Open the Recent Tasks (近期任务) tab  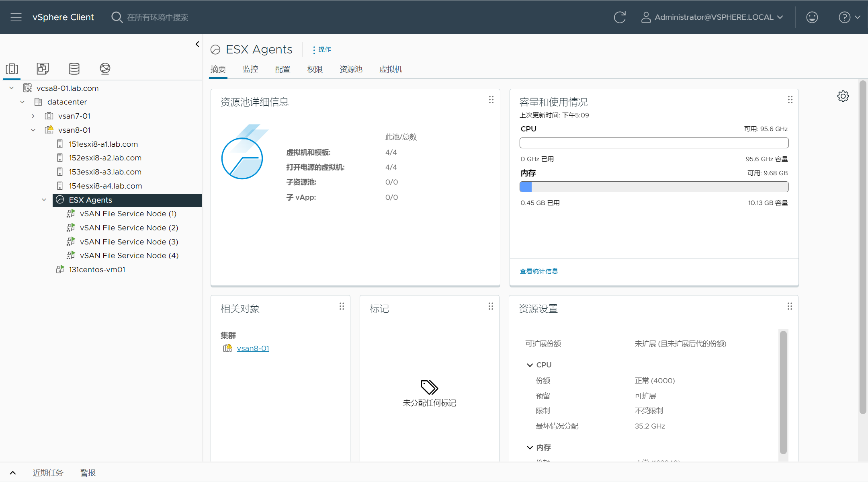pos(48,473)
